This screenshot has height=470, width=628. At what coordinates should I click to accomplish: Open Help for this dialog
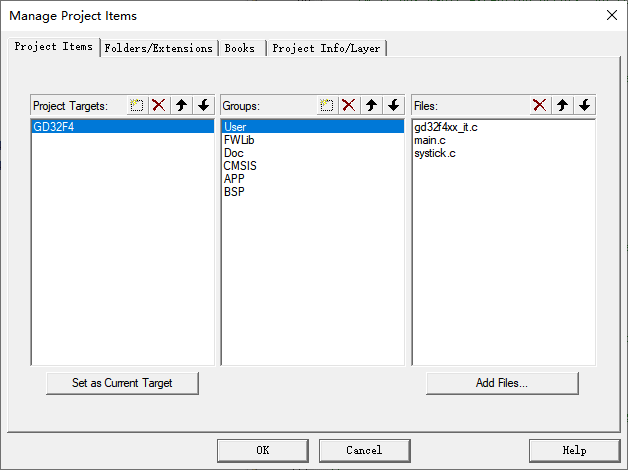(x=575, y=450)
